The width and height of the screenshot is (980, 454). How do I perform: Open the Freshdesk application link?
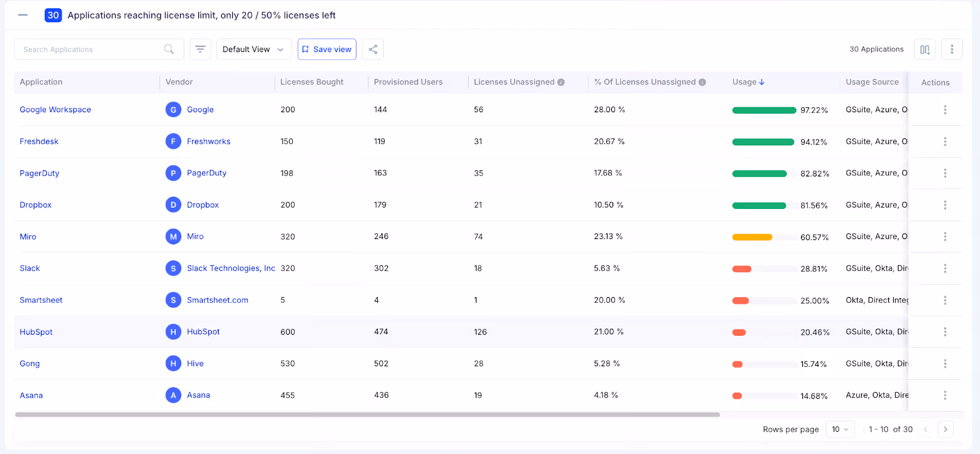tap(39, 142)
